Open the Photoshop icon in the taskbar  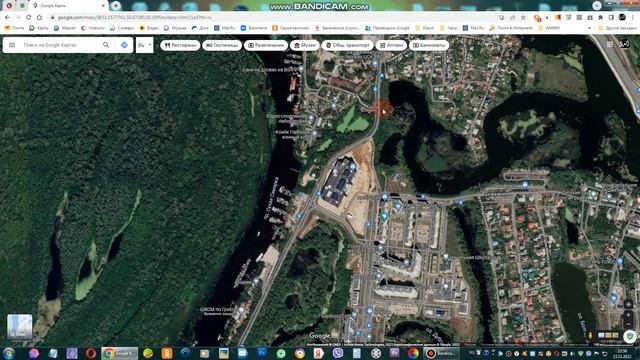[x=261, y=353]
